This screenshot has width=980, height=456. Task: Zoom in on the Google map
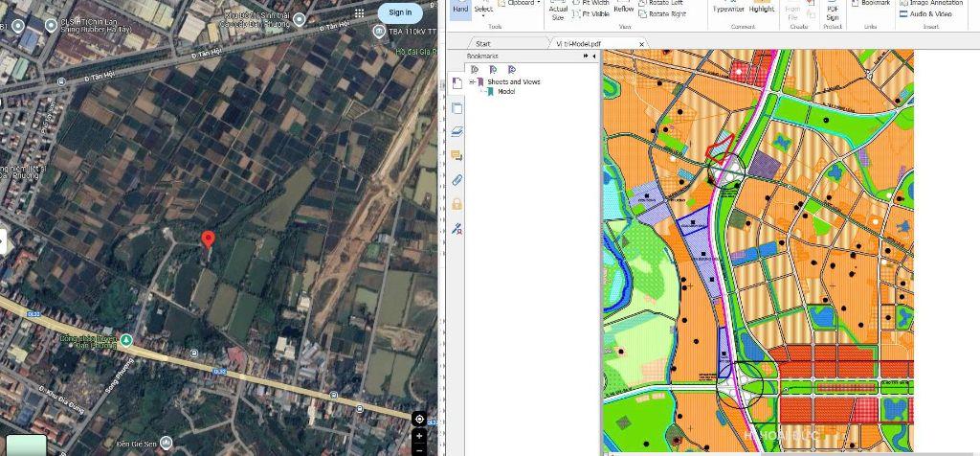click(x=419, y=436)
